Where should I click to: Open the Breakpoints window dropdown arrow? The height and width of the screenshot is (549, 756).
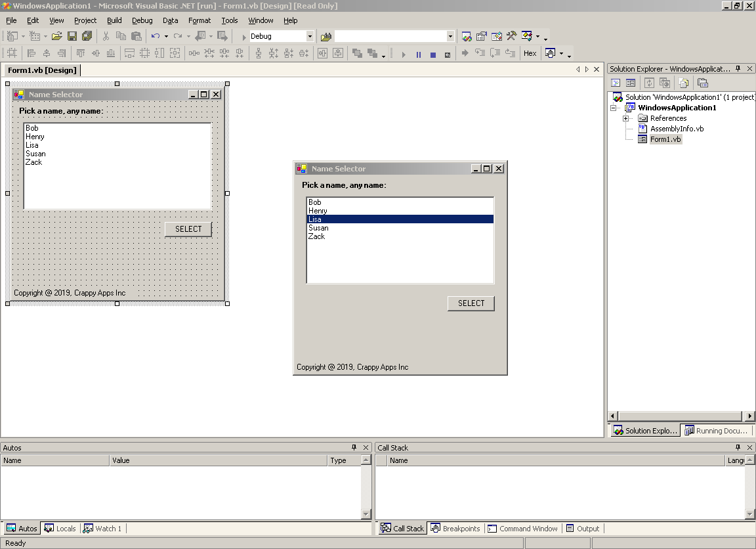click(561, 54)
